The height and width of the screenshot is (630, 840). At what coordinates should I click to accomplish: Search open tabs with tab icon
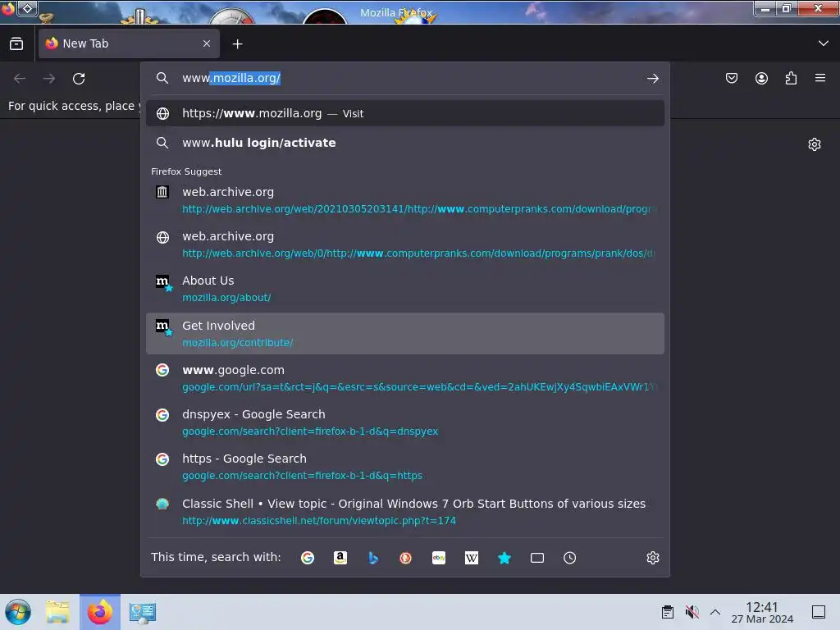(x=536, y=558)
